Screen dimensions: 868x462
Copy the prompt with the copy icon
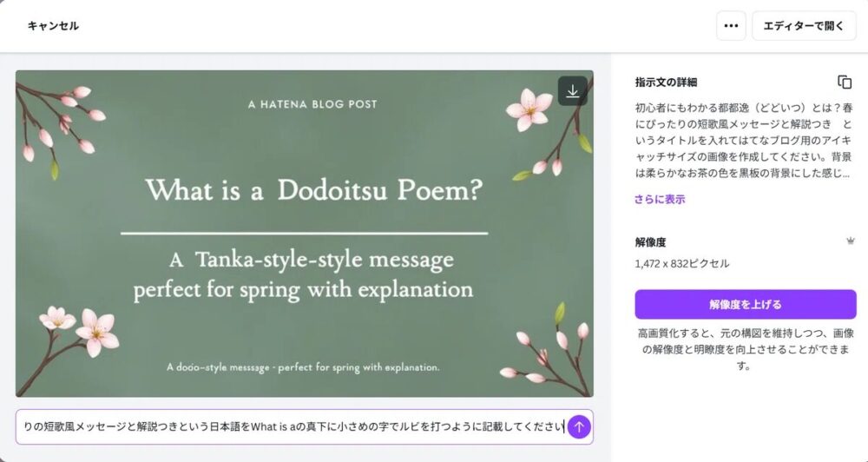(845, 82)
